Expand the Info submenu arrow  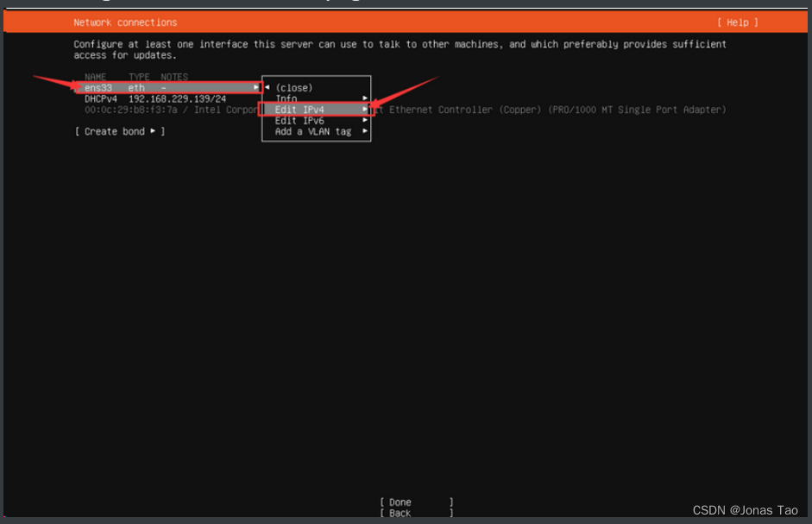point(364,98)
